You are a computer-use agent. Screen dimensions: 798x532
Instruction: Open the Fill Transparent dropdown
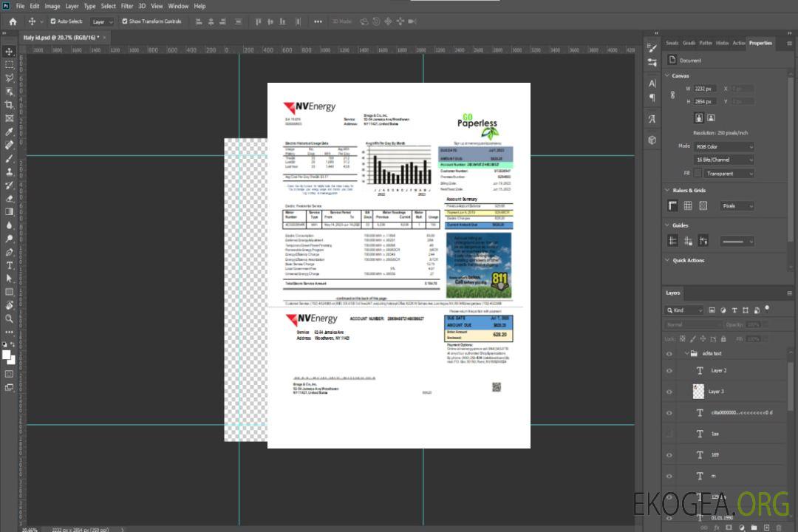point(729,174)
